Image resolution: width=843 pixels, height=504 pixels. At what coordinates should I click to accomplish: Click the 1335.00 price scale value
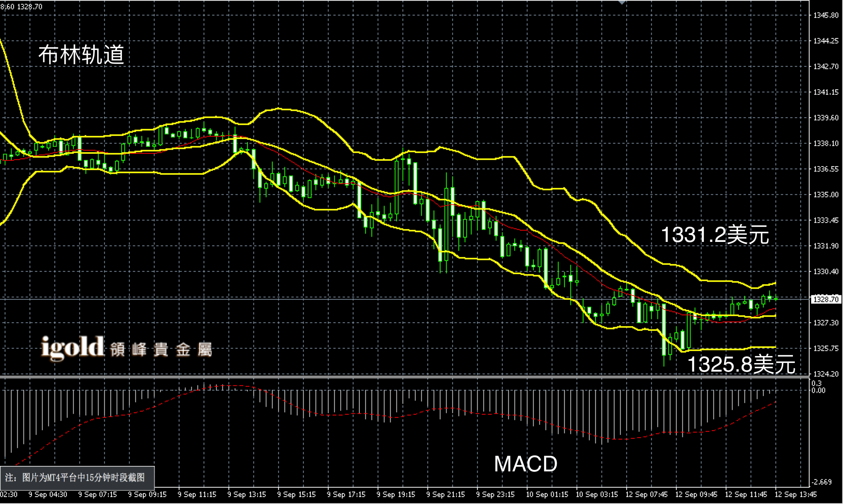point(826,195)
